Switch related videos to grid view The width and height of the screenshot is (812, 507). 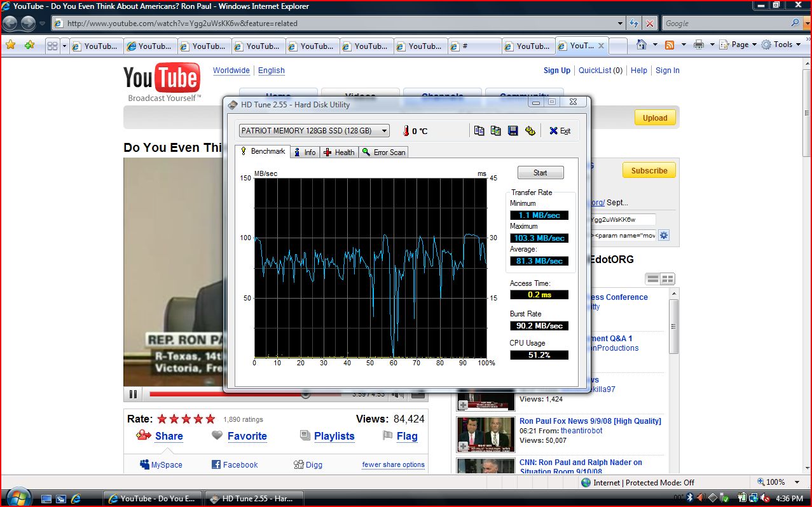667,279
